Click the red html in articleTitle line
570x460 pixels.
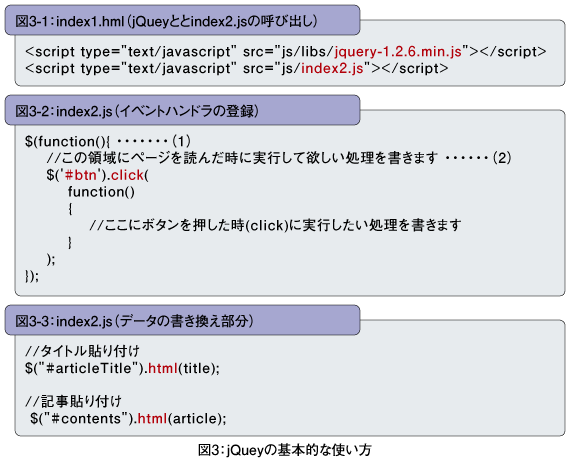tap(163, 368)
